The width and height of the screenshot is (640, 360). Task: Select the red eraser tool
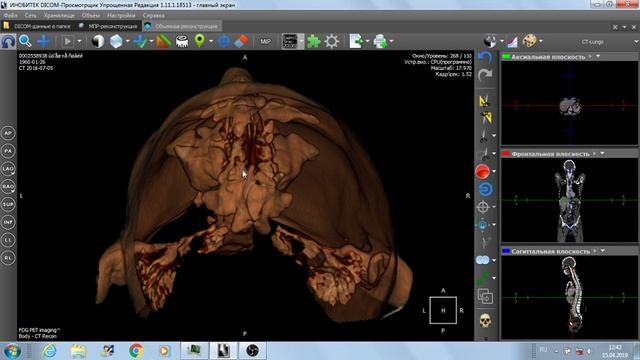click(x=241, y=41)
